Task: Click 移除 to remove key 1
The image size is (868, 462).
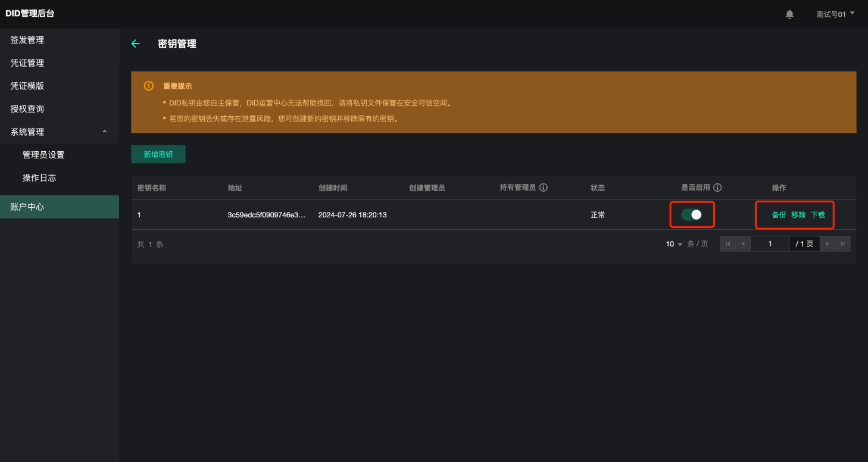Action: pos(798,215)
